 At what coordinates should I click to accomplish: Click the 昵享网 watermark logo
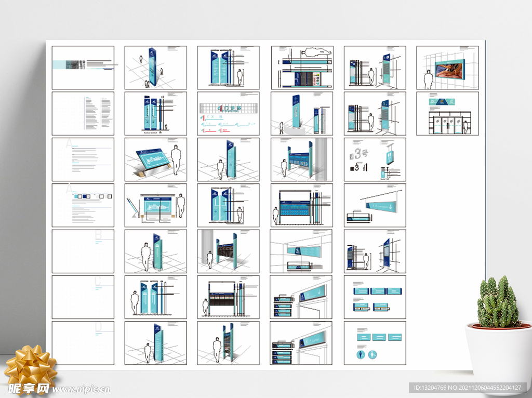click(x=29, y=389)
